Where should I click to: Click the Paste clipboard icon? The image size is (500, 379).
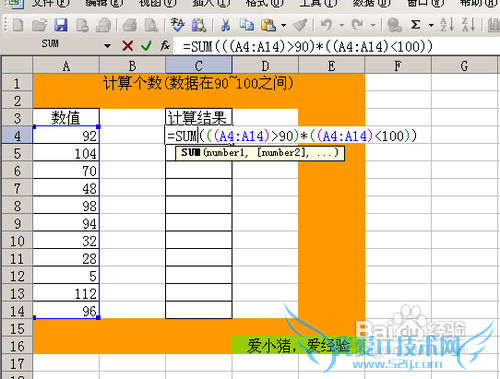click(x=268, y=25)
